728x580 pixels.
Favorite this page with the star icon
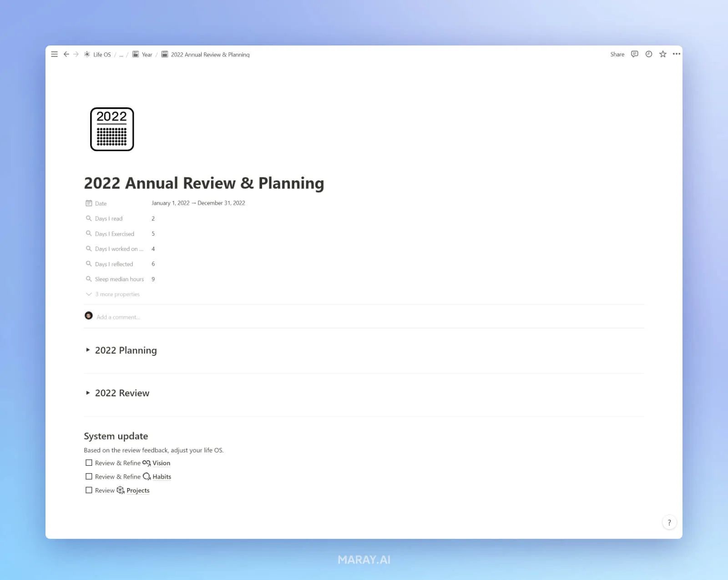(662, 54)
